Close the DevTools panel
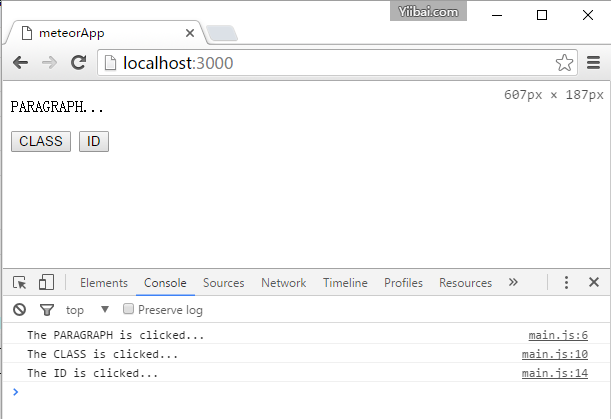The width and height of the screenshot is (611, 419). pos(593,283)
